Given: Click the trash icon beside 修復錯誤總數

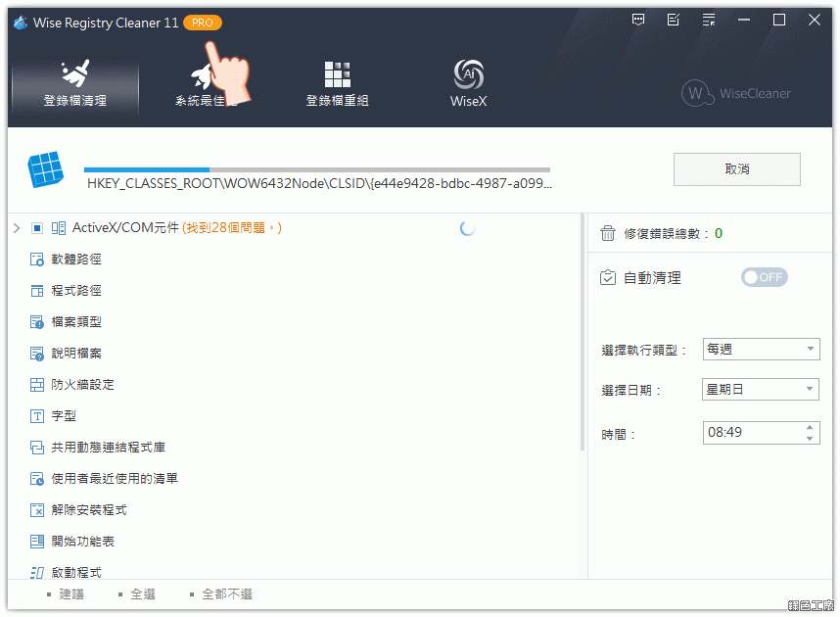Looking at the screenshot, I should pos(608,233).
